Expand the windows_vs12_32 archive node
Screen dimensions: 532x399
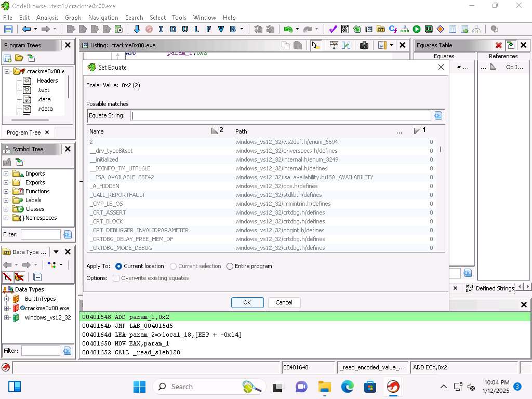click(x=6, y=317)
